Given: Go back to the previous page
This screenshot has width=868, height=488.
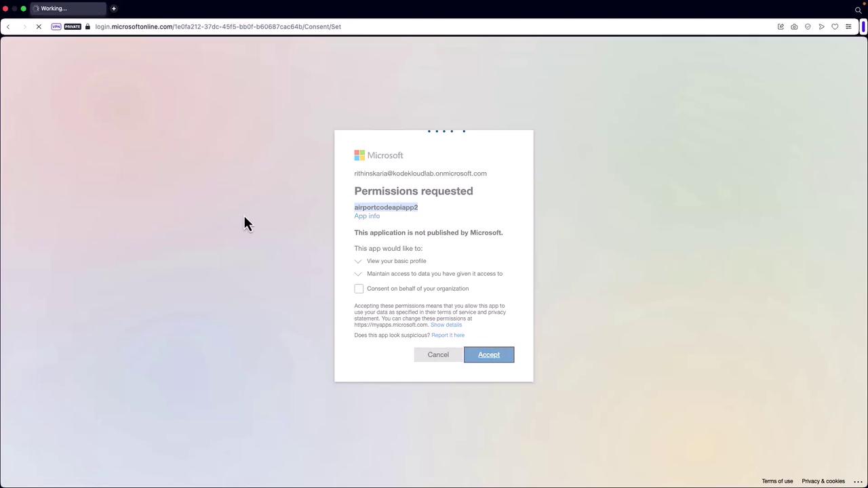Looking at the screenshot, I should [x=8, y=26].
